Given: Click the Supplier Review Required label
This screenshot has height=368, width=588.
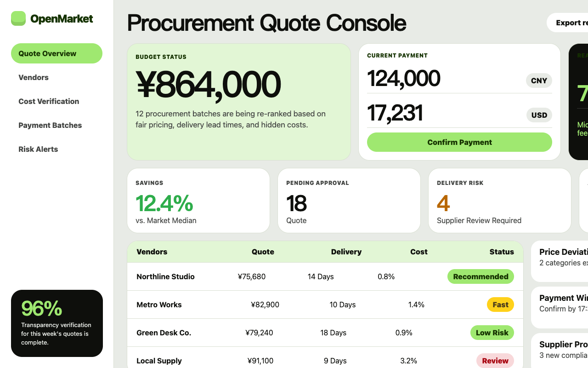Looking at the screenshot, I should (479, 220).
